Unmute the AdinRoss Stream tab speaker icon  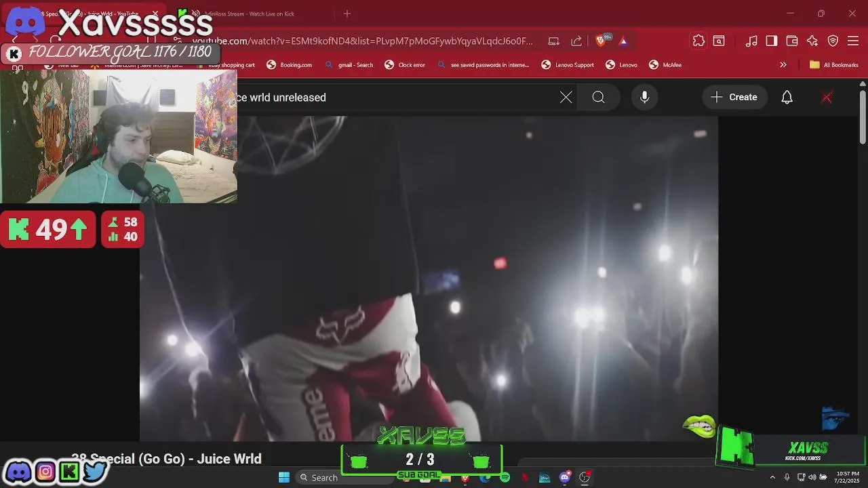196,14
